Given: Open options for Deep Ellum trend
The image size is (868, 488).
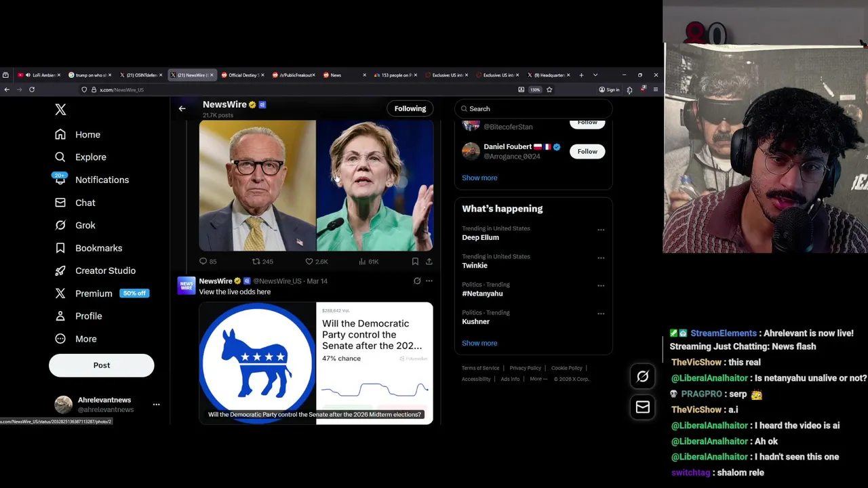Looking at the screenshot, I should coord(601,230).
